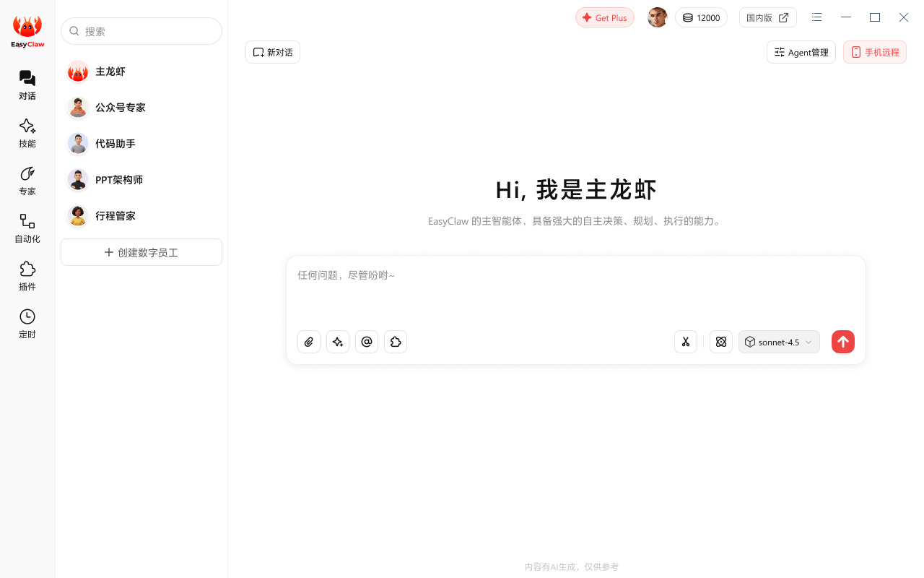Open Agent管理 settings
924x578 pixels.
[x=801, y=52]
